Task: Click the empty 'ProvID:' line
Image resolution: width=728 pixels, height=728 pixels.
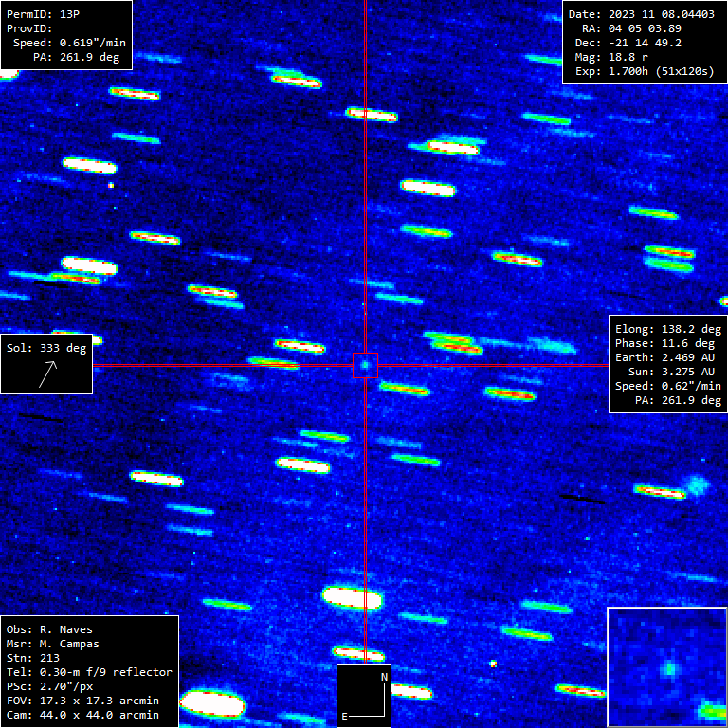Action: (x=27, y=28)
